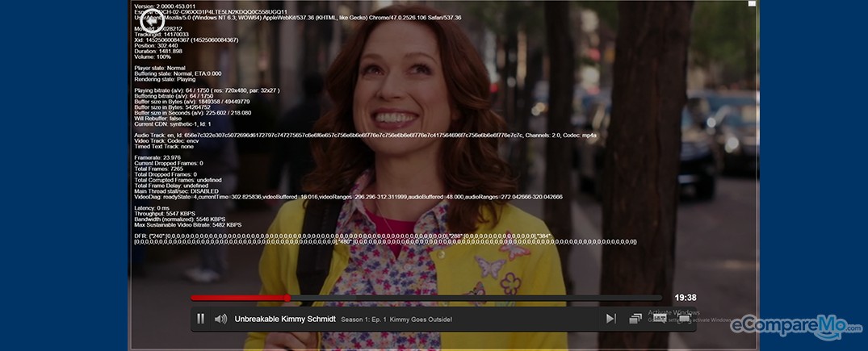The width and height of the screenshot is (868, 351).
Task: Select the 'Audio Track' info line
Action: tap(365, 135)
